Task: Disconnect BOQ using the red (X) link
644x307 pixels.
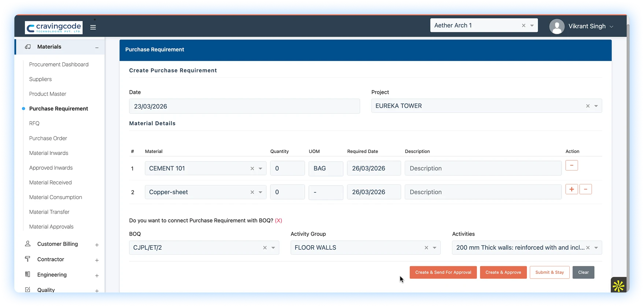Action: coord(278,220)
